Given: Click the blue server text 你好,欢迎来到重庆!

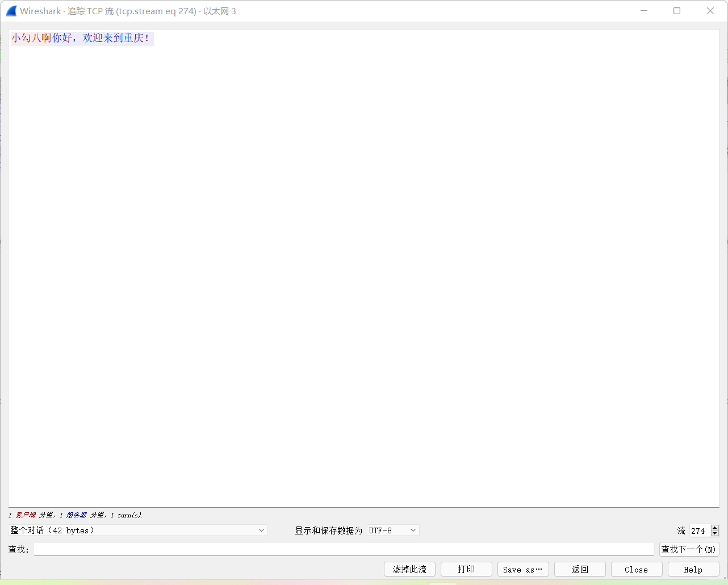Looking at the screenshot, I should [x=101, y=38].
